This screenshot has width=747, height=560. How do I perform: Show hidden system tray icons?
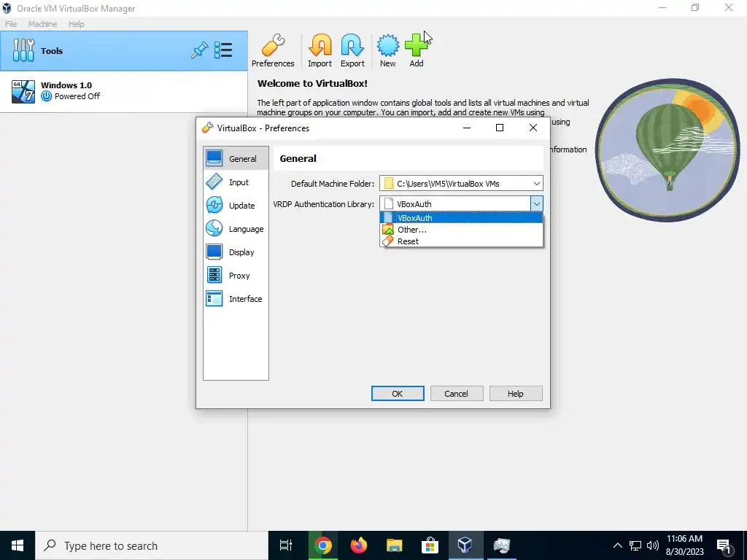click(x=617, y=545)
